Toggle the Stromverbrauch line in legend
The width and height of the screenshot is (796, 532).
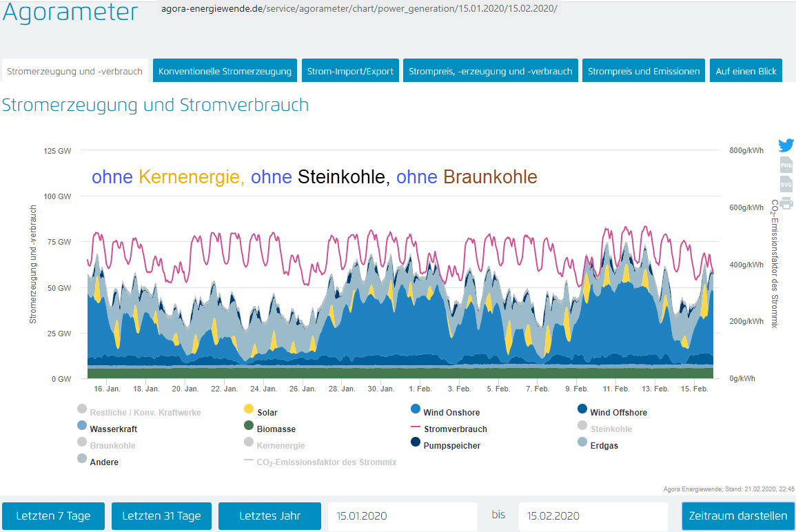(x=455, y=429)
